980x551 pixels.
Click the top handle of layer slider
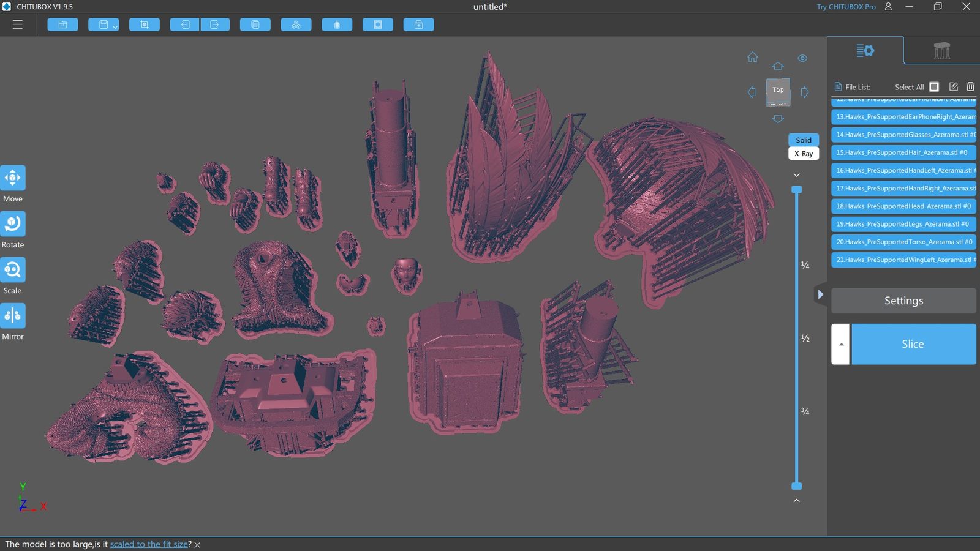click(796, 190)
